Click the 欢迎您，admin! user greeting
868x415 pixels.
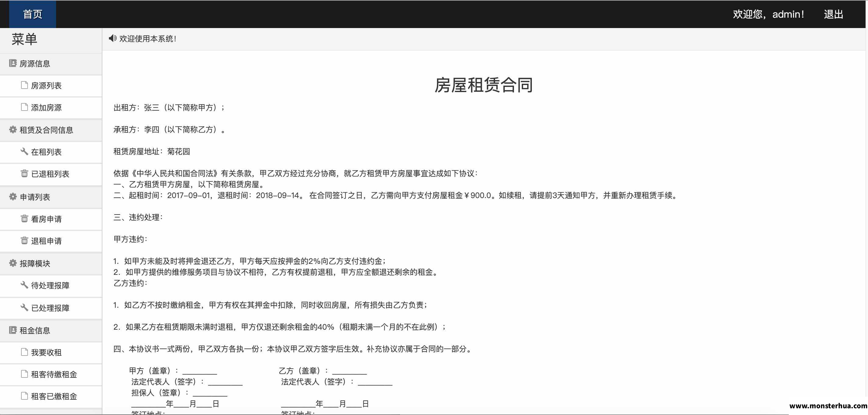768,14
